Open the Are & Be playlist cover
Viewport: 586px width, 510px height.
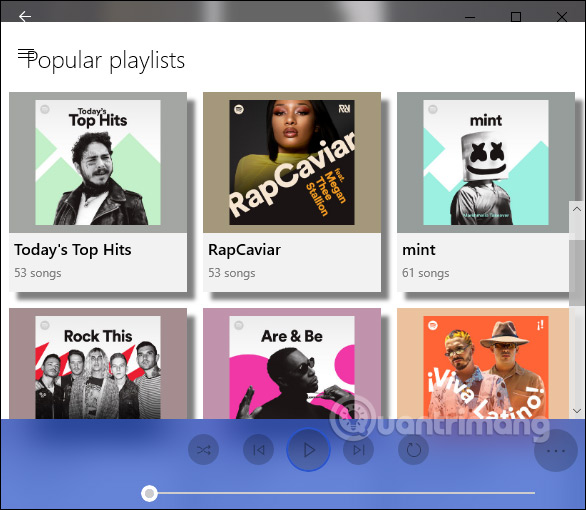tap(292, 368)
